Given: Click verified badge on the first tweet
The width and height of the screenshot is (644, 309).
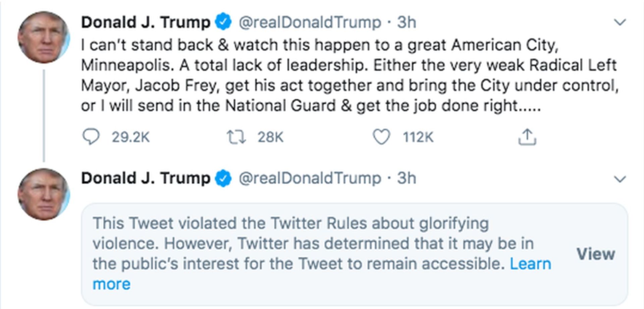Looking at the screenshot, I should [224, 22].
